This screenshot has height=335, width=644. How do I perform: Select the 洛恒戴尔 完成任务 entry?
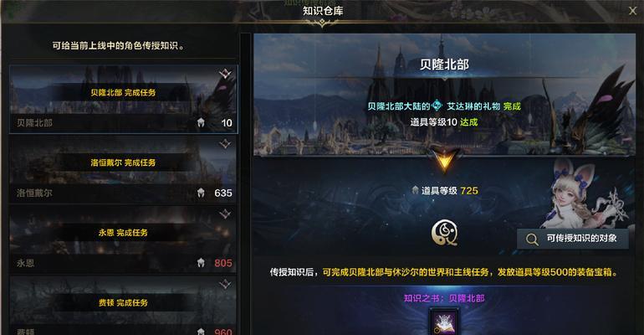[123, 169]
